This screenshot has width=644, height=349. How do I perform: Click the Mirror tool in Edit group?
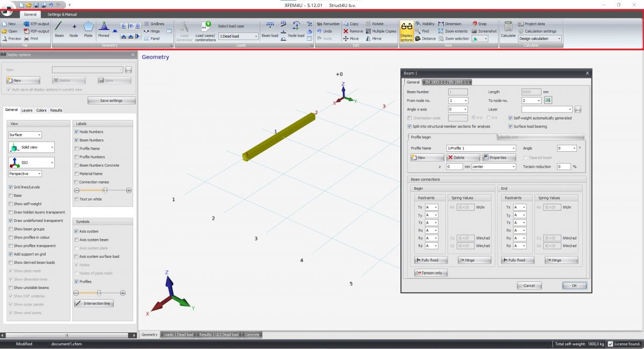pos(374,39)
